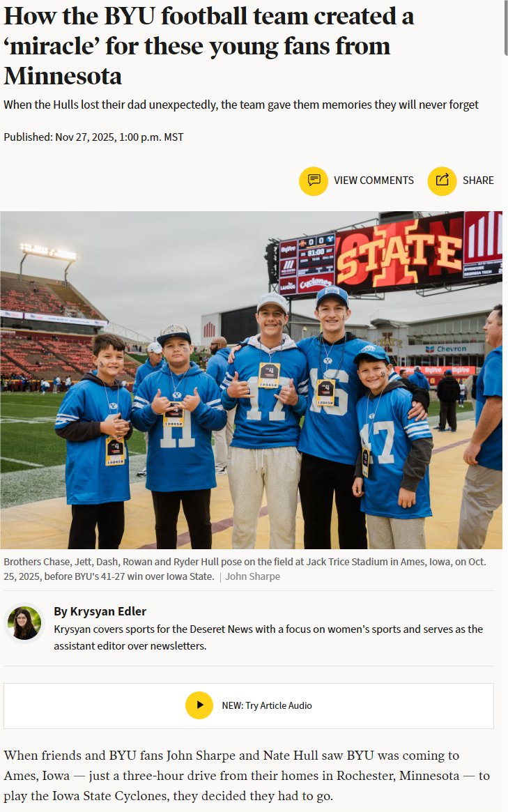Select the SHARE text label
508x812 pixels.
[x=478, y=181]
